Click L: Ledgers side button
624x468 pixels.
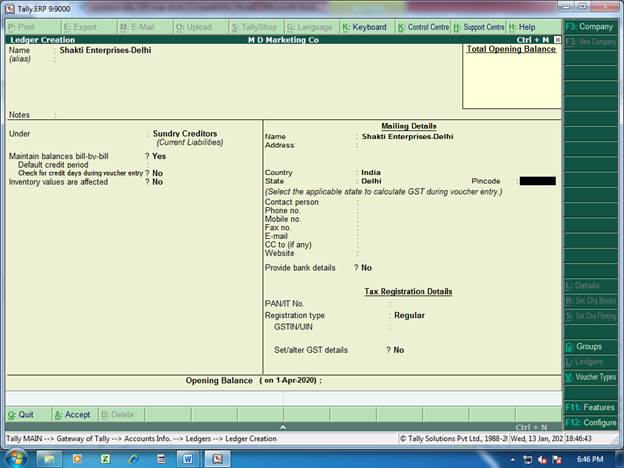coord(591,362)
